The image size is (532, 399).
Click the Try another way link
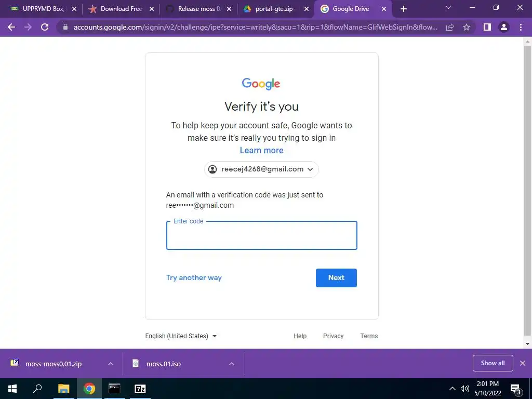pyautogui.click(x=194, y=277)
